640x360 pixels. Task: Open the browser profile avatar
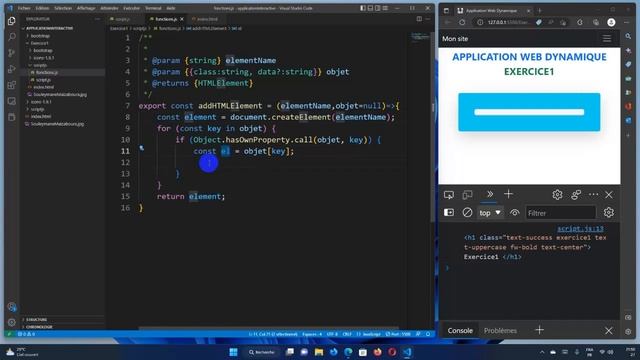click(611, 22)
